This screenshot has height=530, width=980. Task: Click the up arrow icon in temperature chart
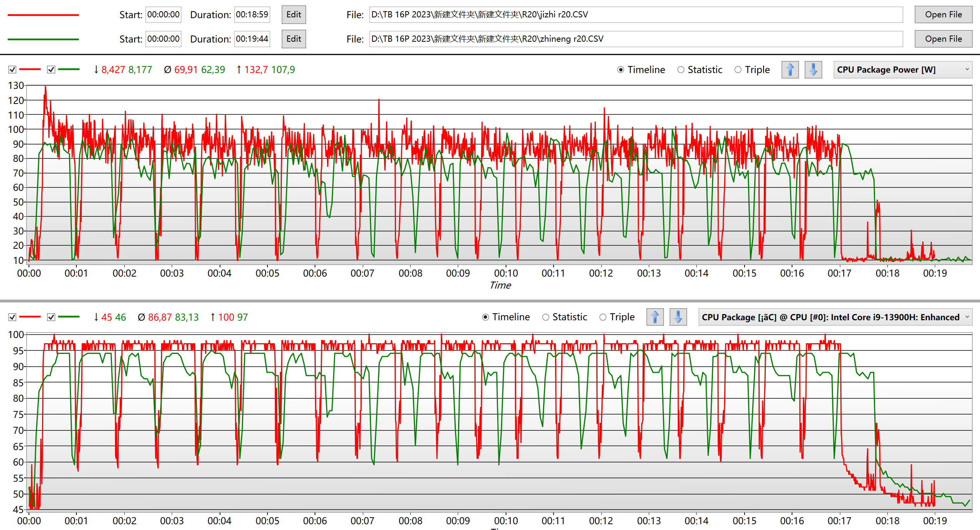pos(655,317)
